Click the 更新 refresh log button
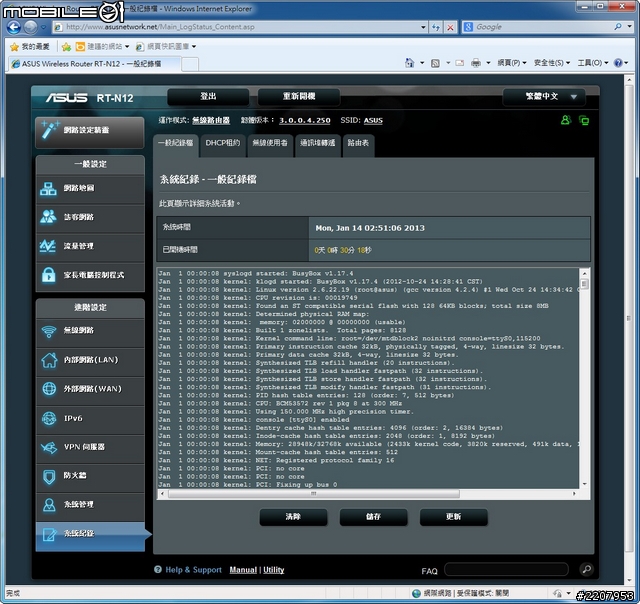Screen dimensions: 640x604 click(x=453, y=517)
